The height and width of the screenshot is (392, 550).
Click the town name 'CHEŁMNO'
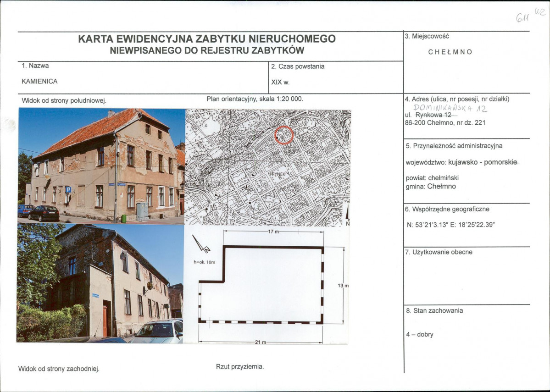point(450,52)
